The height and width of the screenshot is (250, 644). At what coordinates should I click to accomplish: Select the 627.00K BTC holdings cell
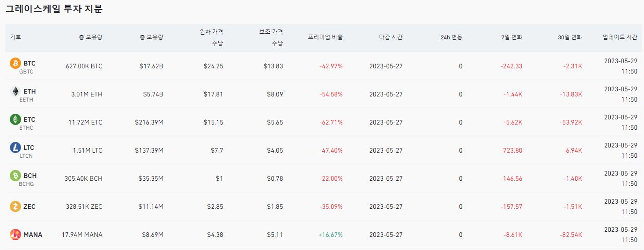[x=84, y=66]
